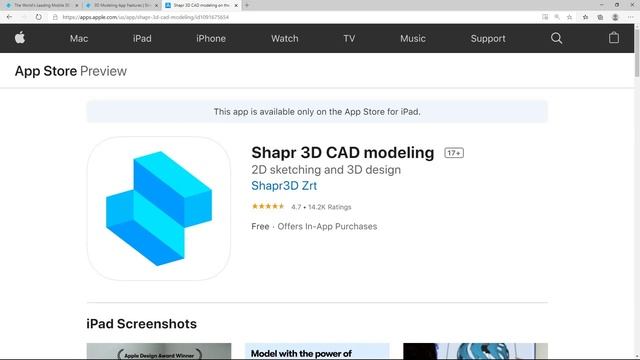Click the 'Shapr 3D CAD modeling' title
640x360 pixels.
[343, 153]
